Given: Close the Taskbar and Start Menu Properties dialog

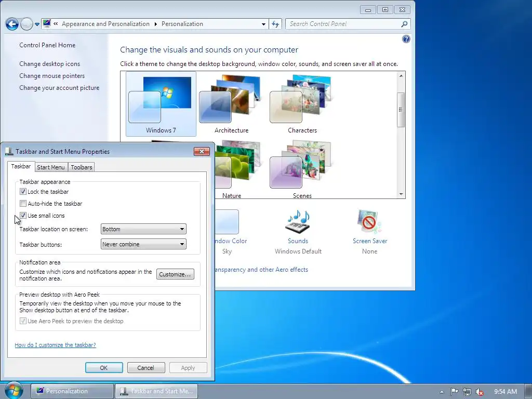Looking at the screenshot, I should point(202,151).
